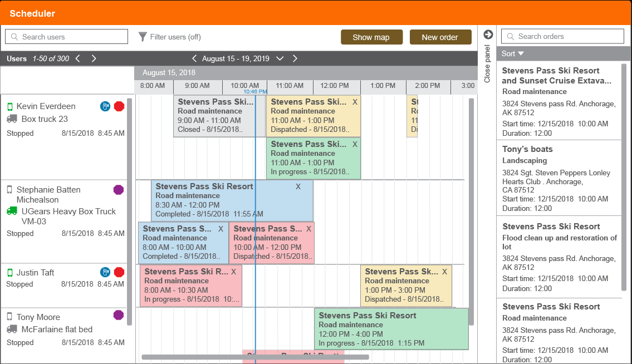Viewport: 632px width, 364px height.
Task: Click the Search orders input field
Action: 562,36
